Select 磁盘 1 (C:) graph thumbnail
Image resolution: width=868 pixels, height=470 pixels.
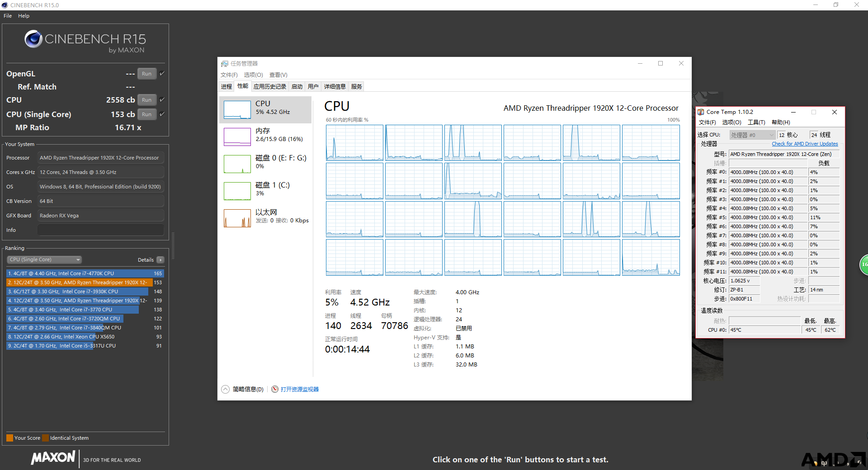pyautogui.click(x=237, y=191)
